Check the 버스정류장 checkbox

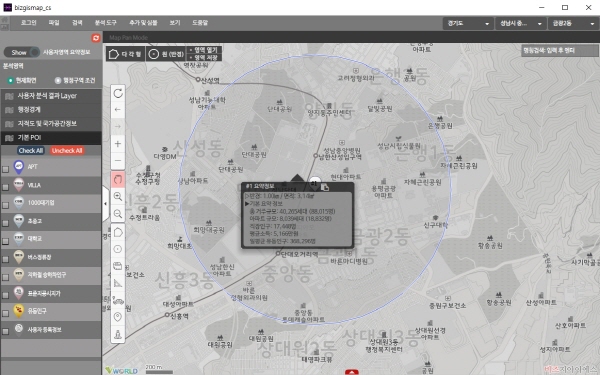[5, 259]
